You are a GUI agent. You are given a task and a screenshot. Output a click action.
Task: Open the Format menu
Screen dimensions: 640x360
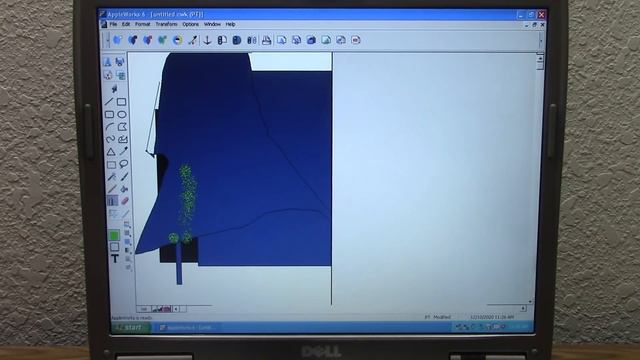(x=143, y=24)
